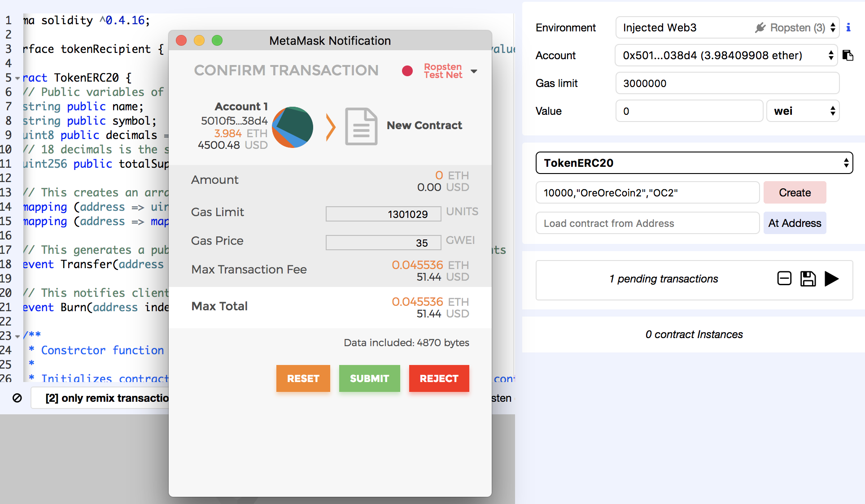The image size is (865, 504).
Task: Click the Remix Gas limit input field
Action: [x=727, y=83]
